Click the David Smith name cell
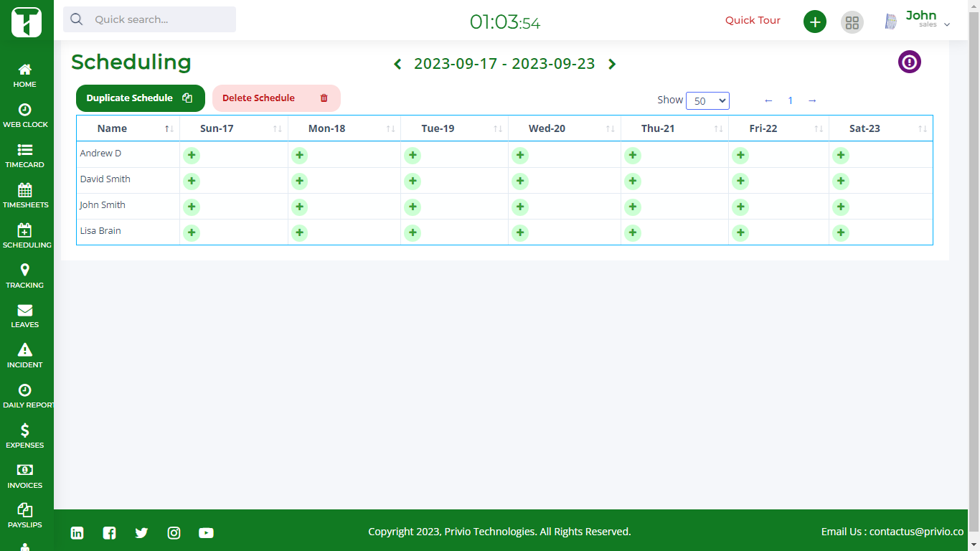980x551 pixels. pyautogui.click(x=128, y=180)
